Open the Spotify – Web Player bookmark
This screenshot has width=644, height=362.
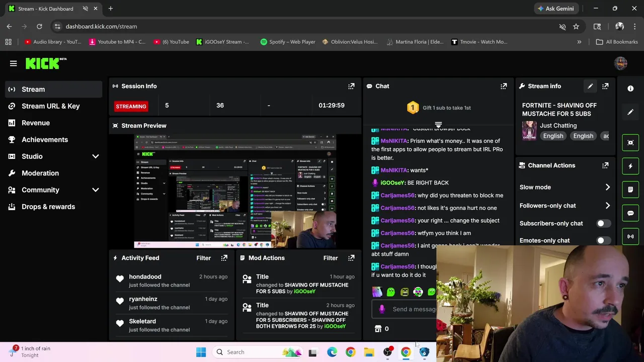point(288,42)
